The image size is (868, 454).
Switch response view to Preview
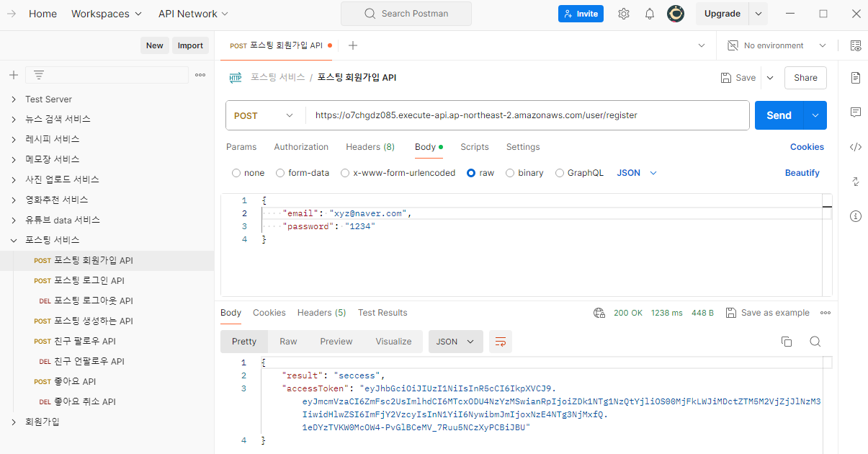click(x=336, y=342)
